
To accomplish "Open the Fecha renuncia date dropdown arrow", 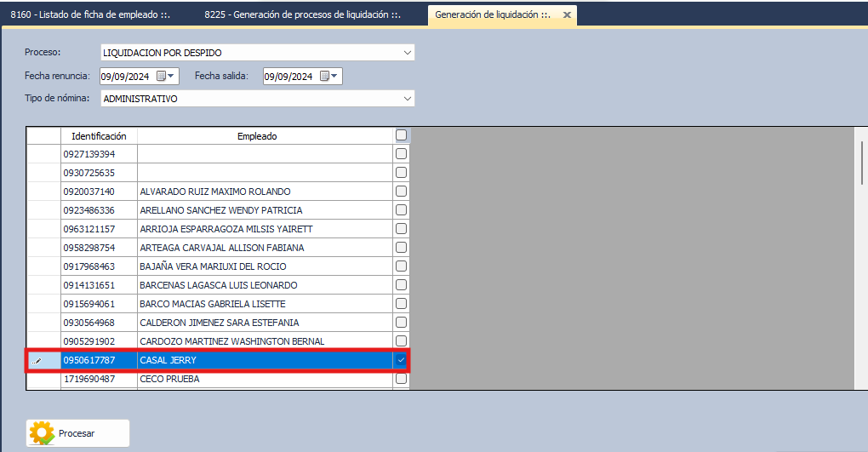I will point(172,77).
